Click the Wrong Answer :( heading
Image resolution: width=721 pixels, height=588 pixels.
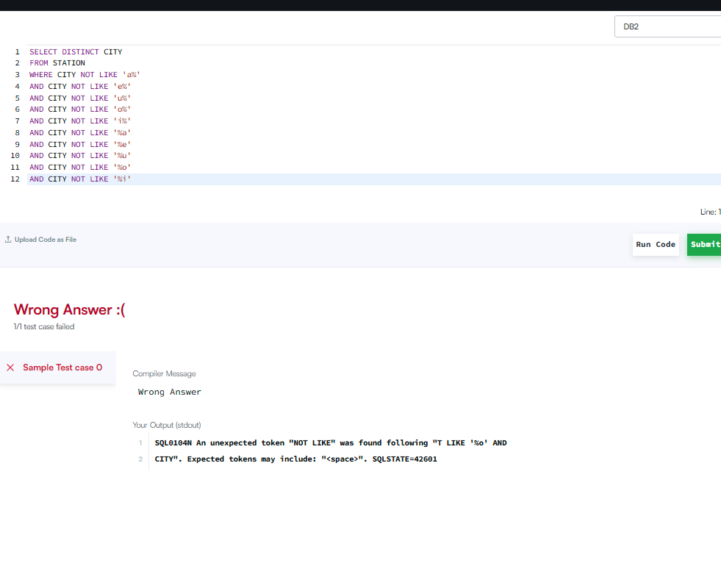pos(69,310)
